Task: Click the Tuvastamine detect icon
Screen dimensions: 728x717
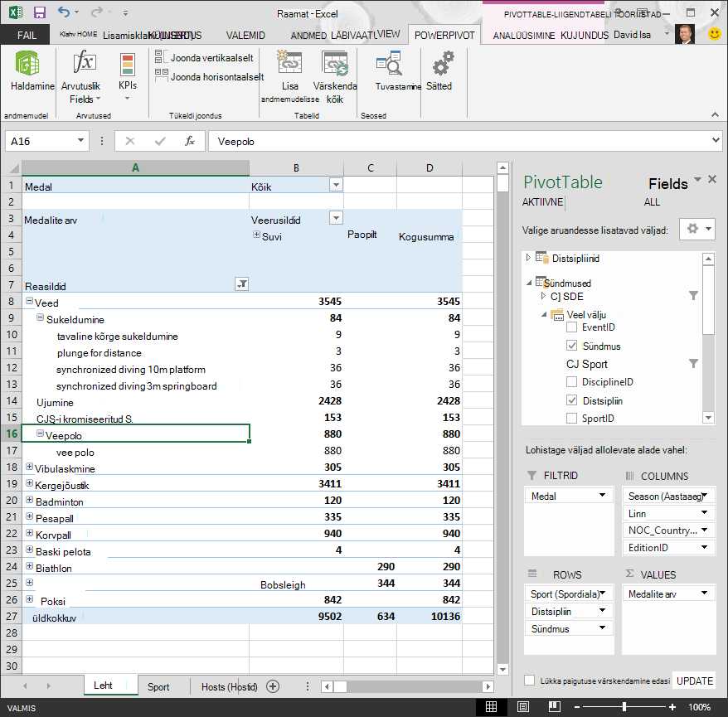Action: pos(389,63)
